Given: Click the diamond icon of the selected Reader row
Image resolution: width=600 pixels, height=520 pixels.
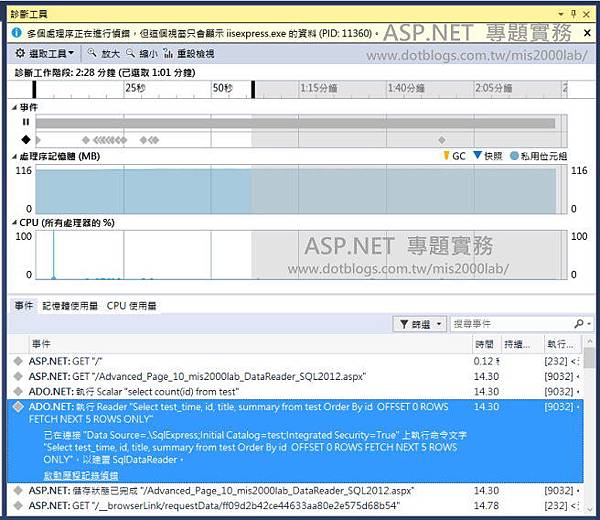Looking at the screenshot, I should 18,407.
